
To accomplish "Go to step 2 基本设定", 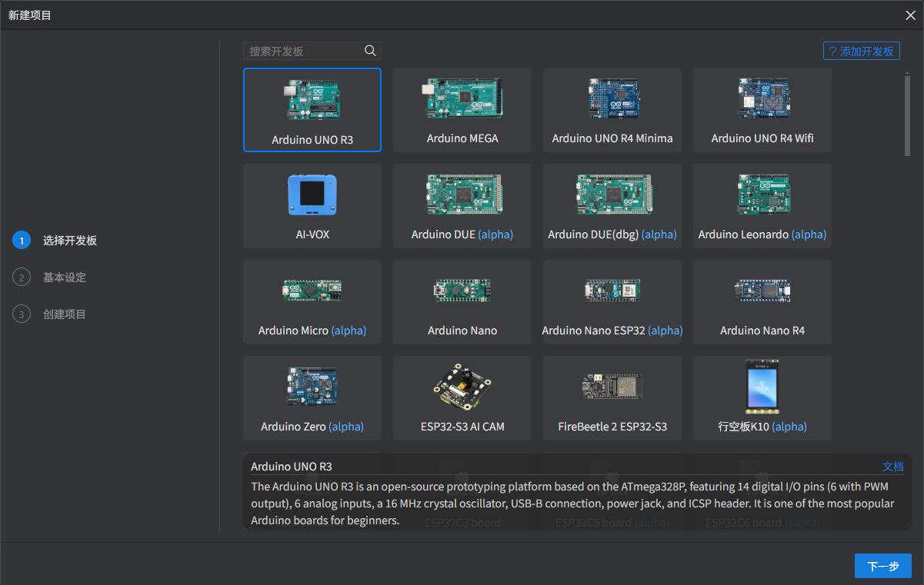I will (x=49, y=278).
